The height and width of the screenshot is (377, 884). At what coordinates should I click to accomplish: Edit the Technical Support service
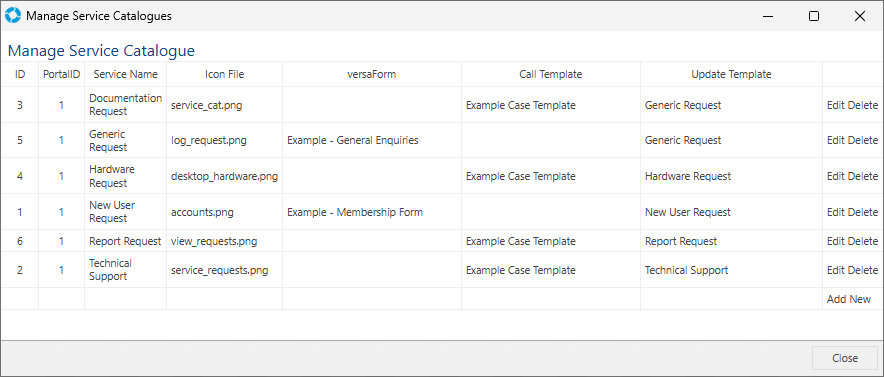836,270
